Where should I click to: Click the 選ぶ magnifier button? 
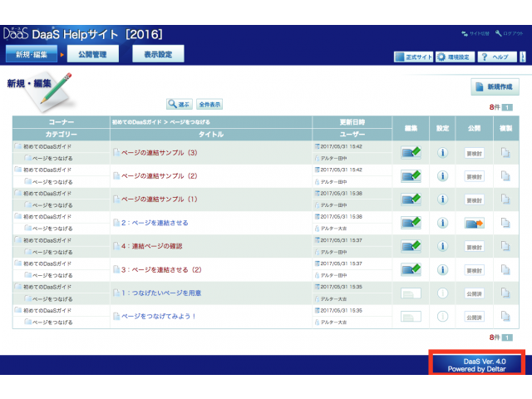click(179, 105)
